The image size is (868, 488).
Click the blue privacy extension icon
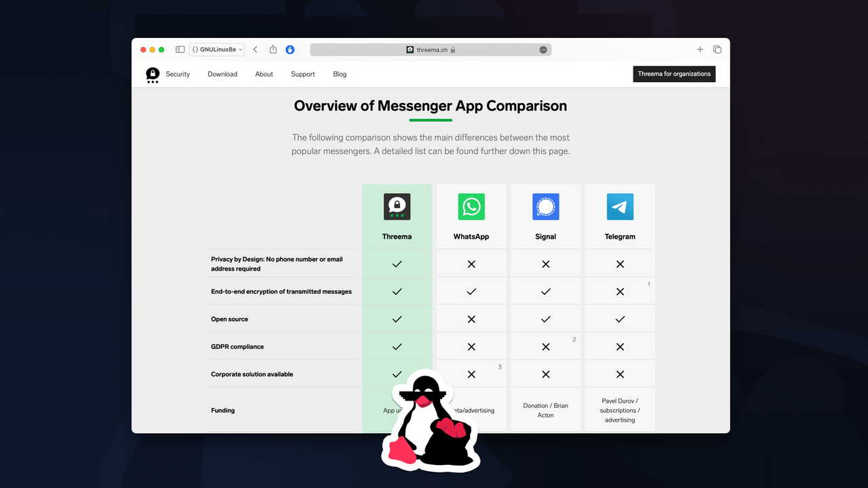pyautogui.click(x=290, y=49)
